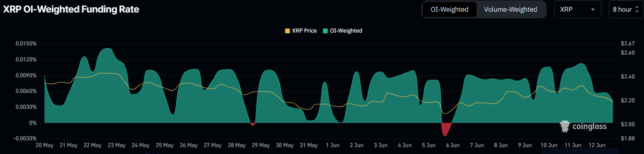The width and height of the screenshot is (644, 154).
Task: Open the XRP coin dropdown
Action: 577,9
